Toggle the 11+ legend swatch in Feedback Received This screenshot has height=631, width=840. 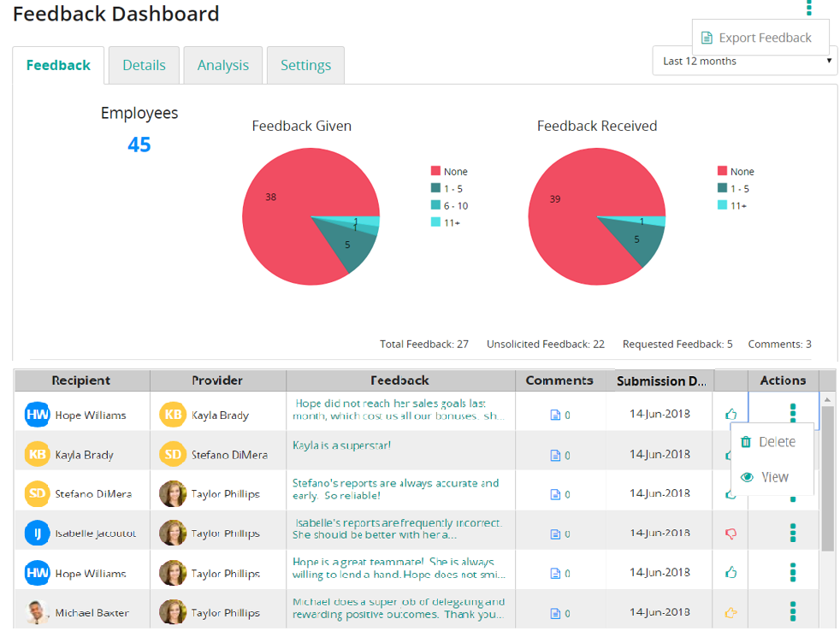pyautogui.click(x=722, y=205)
